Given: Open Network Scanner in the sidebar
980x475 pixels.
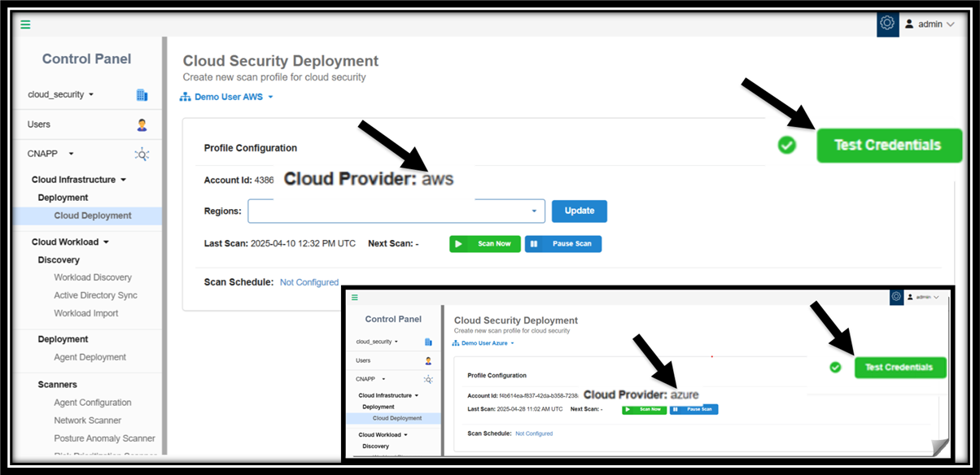Looking at the screenshot, I should pos(88,421).
